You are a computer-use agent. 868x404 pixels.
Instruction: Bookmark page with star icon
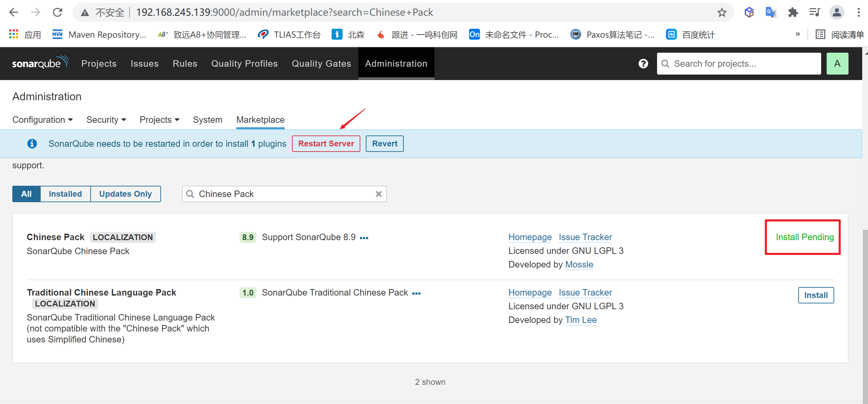tap(722, 13)
